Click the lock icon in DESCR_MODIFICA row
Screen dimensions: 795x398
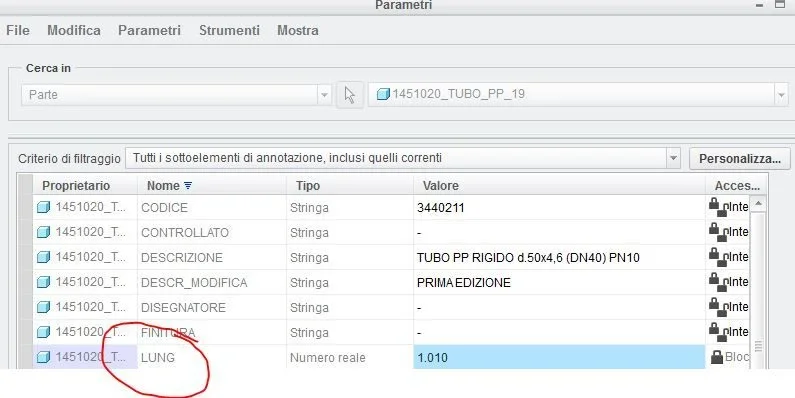pos(717,281)
